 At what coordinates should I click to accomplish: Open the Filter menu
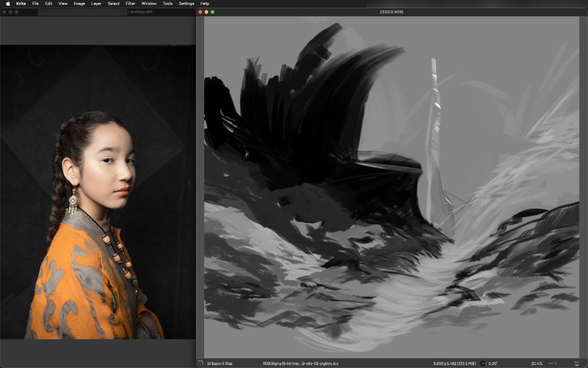click(130, 4)
